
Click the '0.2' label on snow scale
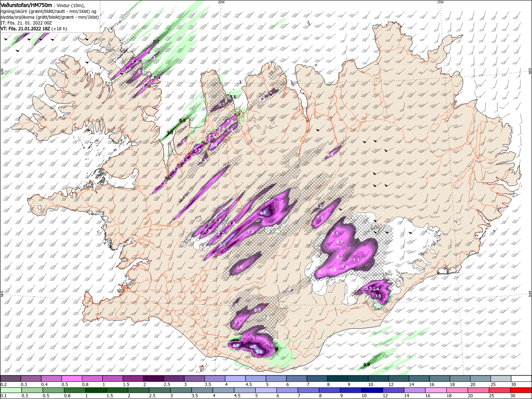[x=4, y=384]
